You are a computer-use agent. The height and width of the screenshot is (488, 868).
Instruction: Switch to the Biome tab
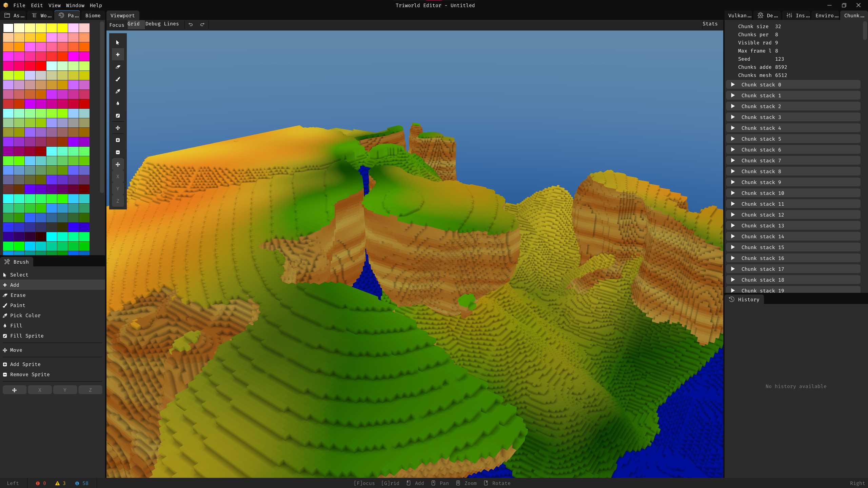93,16
